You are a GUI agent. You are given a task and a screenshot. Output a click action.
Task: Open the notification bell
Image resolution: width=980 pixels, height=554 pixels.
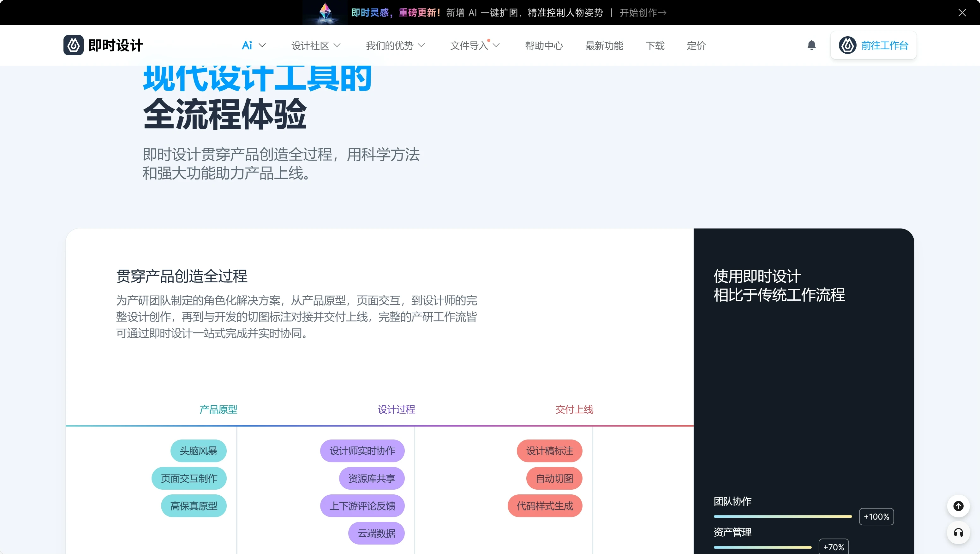(811, 45)
